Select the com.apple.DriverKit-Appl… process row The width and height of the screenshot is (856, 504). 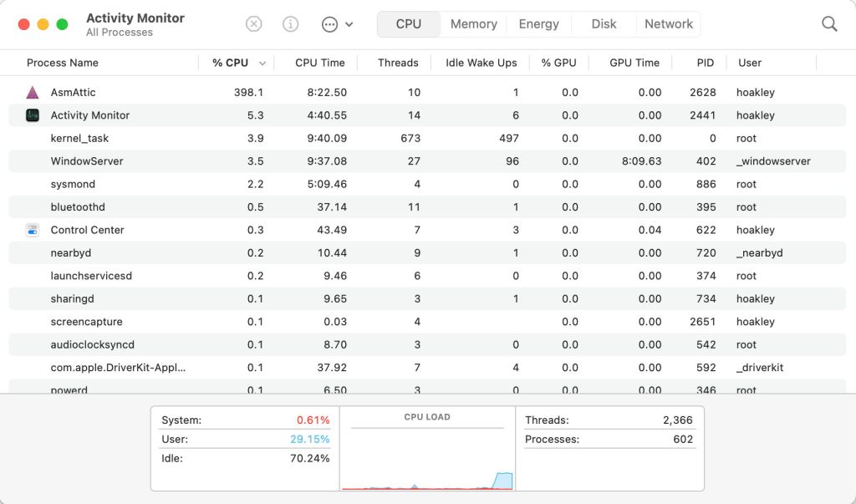tap(427, 368)
